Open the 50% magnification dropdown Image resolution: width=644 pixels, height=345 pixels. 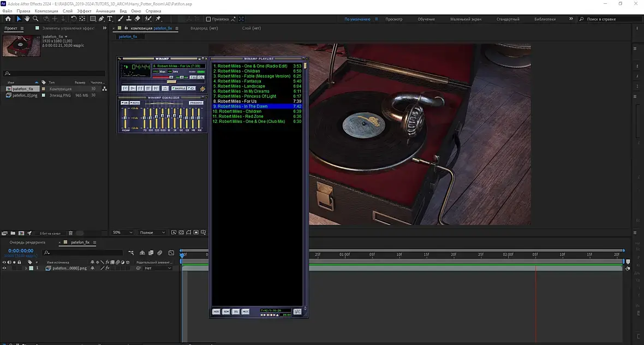[x=123, y=233]
